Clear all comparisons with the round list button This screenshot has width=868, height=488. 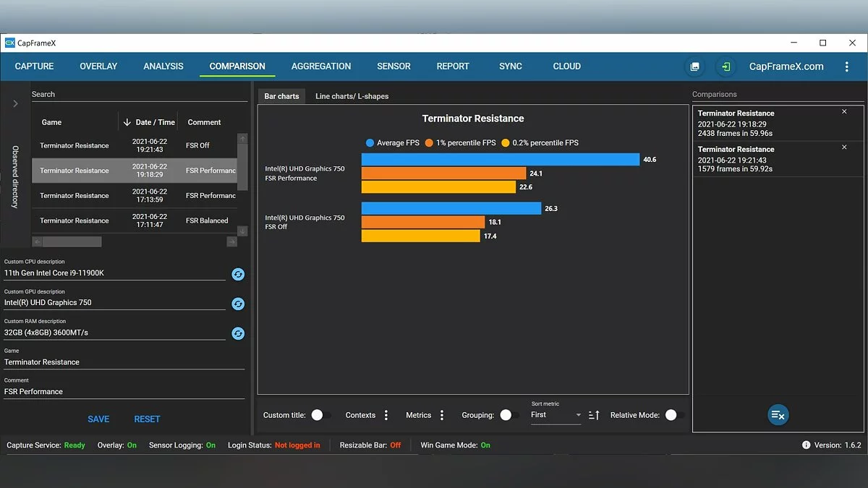pyautogui.click(x=778, y=414)
